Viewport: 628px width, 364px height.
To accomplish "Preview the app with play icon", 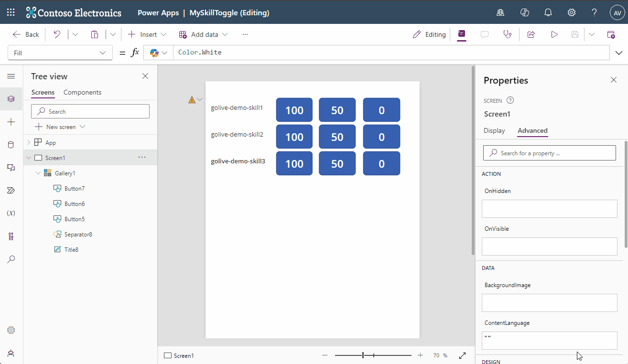I will (554, 34).
